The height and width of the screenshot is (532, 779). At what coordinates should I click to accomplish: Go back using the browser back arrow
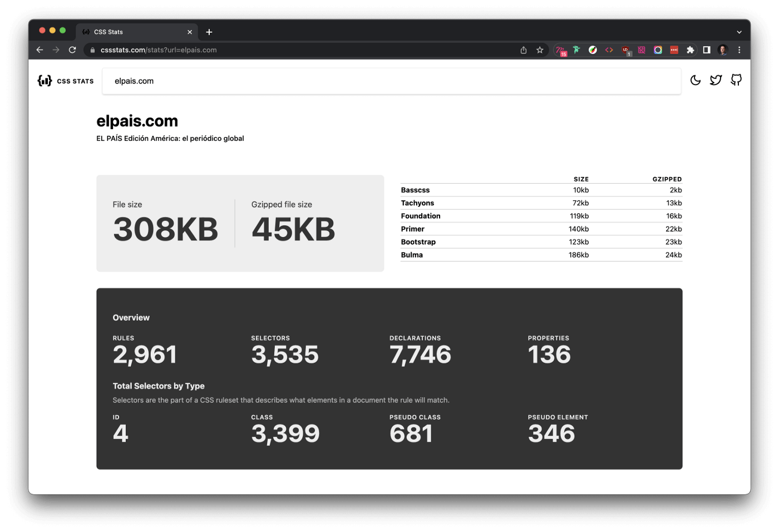tap(40, 50)
